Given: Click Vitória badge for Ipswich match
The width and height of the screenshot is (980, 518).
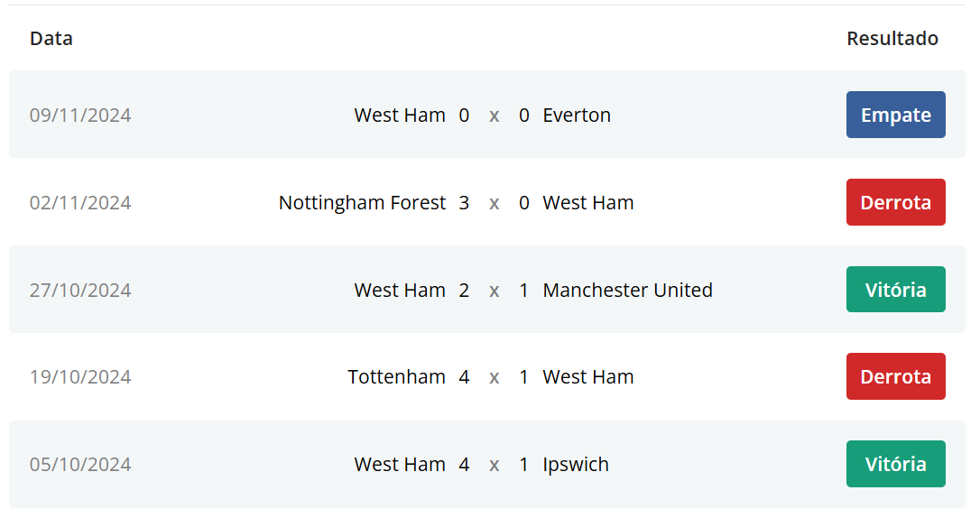Looking at the screenshot, I should 895,464.
